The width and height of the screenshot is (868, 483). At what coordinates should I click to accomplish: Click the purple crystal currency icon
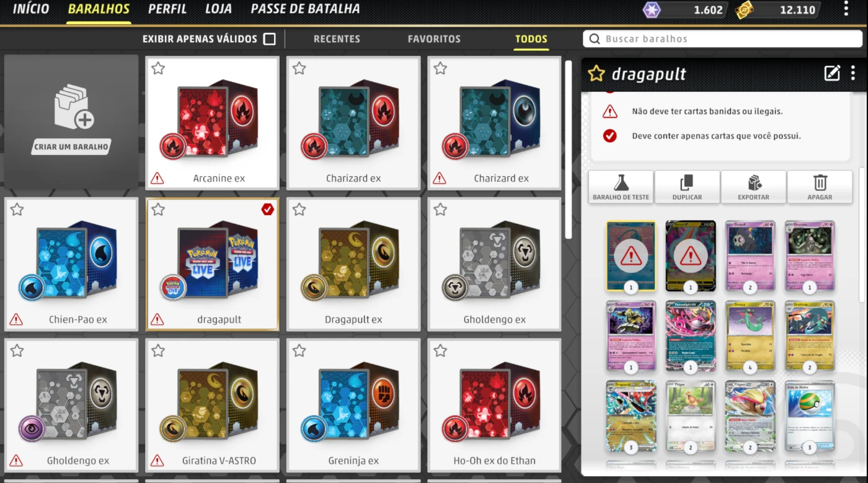pyautogui.click(x=652, y=10)
